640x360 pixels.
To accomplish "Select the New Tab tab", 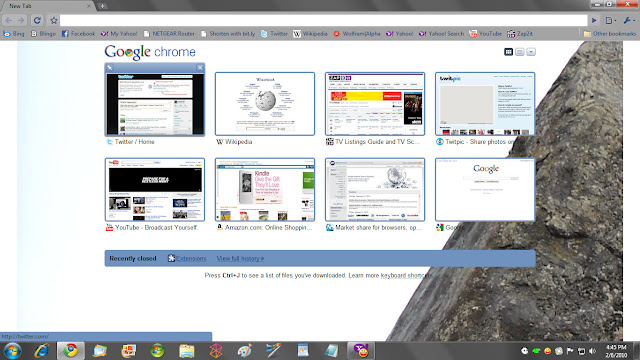I will click(47, 6).
